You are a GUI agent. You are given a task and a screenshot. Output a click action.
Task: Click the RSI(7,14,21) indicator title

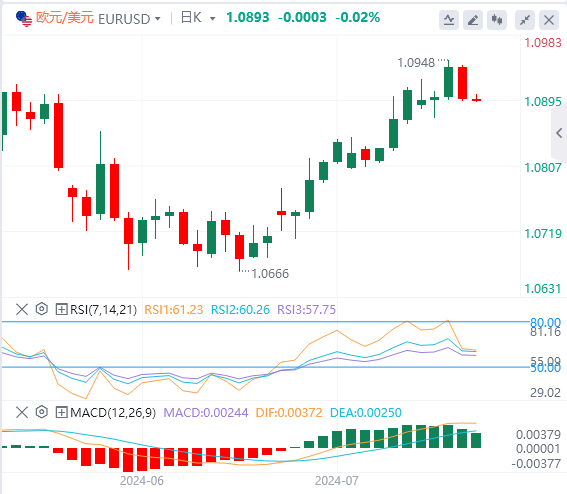click(x=103, y=310)
